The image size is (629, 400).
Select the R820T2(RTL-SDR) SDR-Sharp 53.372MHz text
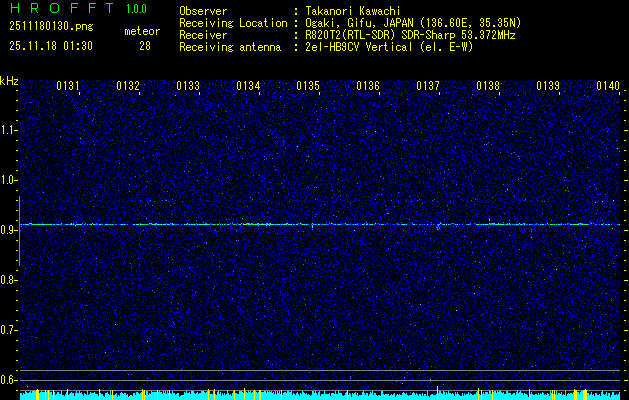410,35
